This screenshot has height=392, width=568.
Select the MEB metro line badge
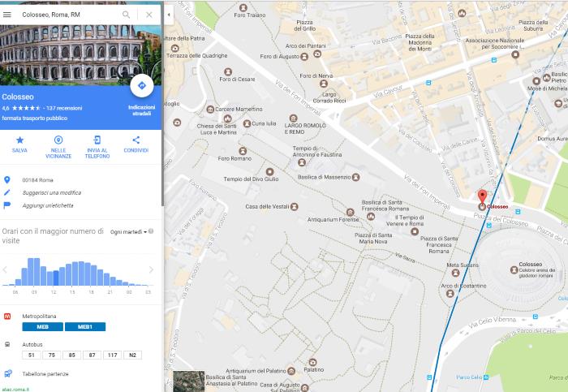(x=43, y=327)
